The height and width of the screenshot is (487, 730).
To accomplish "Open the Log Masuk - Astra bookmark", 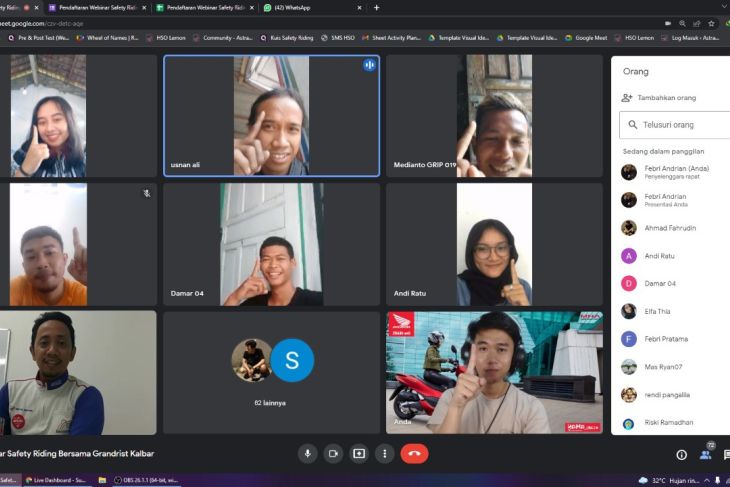I will click(690, 38).
